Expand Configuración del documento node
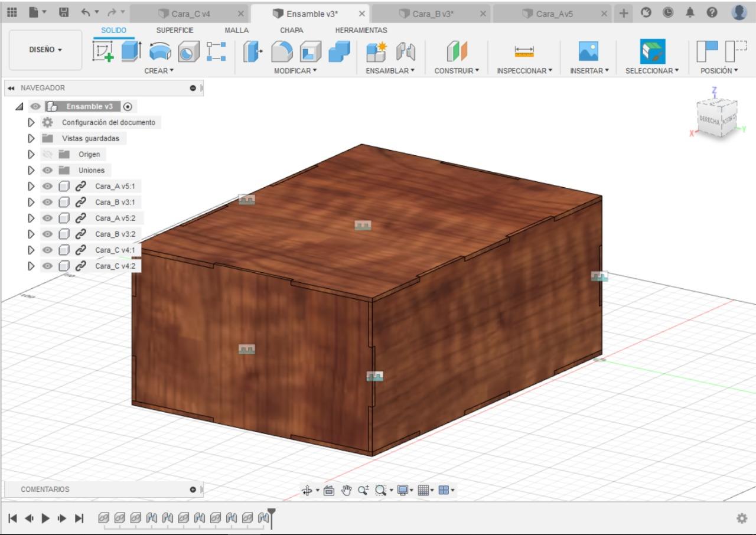 [x=32, y=123]
